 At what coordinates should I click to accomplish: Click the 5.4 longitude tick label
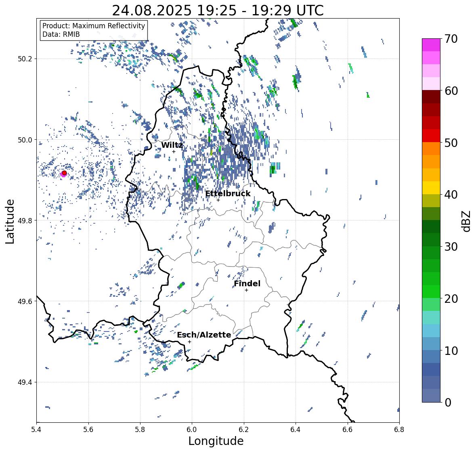pos(36,430)
